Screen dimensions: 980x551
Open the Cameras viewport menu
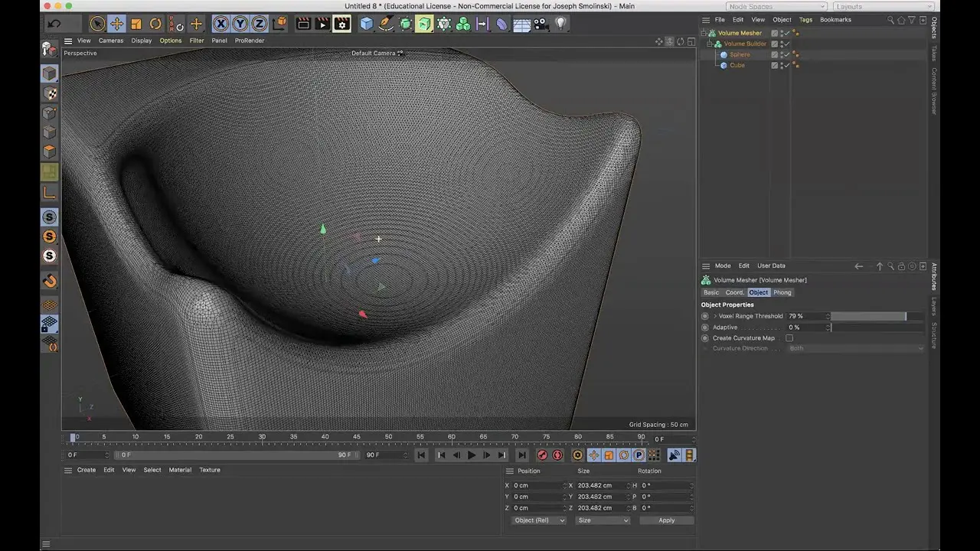(110, 41)
